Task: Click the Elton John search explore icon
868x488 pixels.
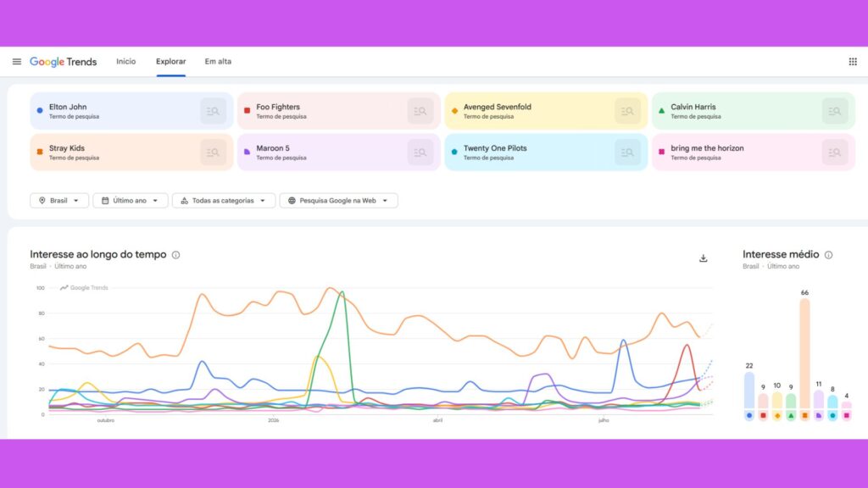Action: point(213,111)
